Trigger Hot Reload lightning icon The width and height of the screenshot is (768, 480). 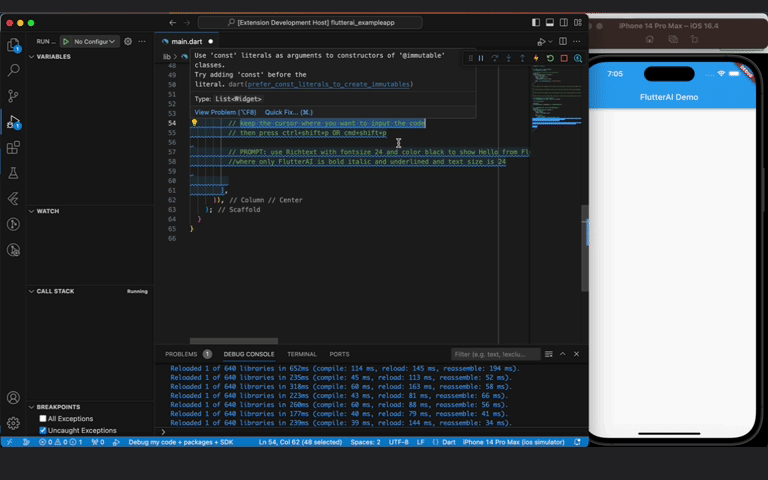[x=536, y=58]
